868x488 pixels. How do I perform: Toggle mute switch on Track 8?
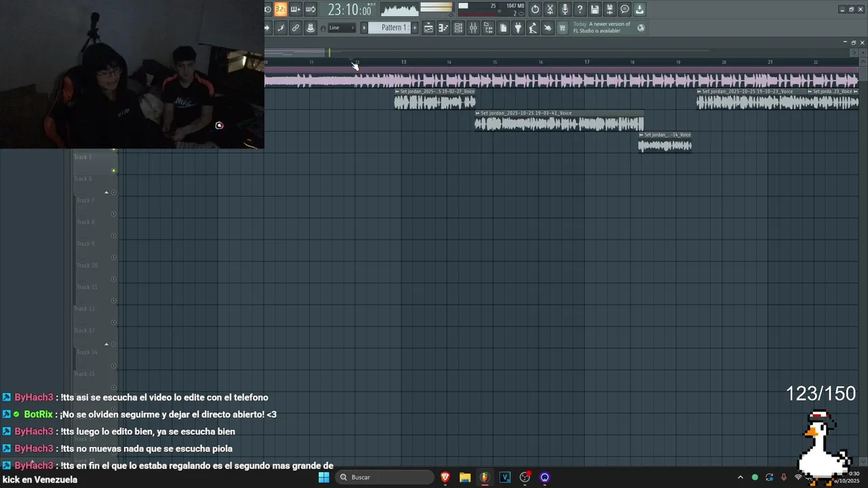click(113, 236)
